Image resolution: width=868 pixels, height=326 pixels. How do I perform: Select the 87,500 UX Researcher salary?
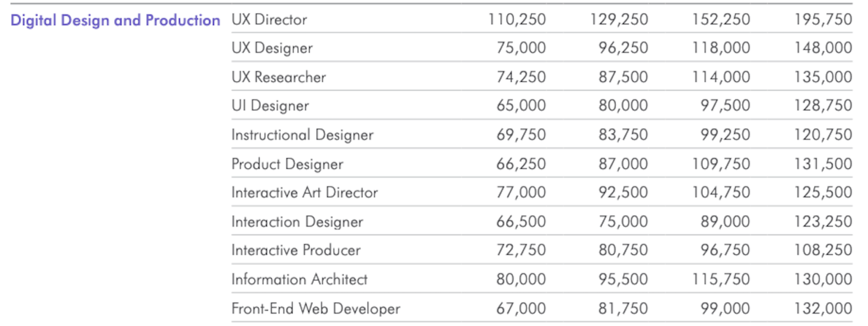click(x=623, y=77)
